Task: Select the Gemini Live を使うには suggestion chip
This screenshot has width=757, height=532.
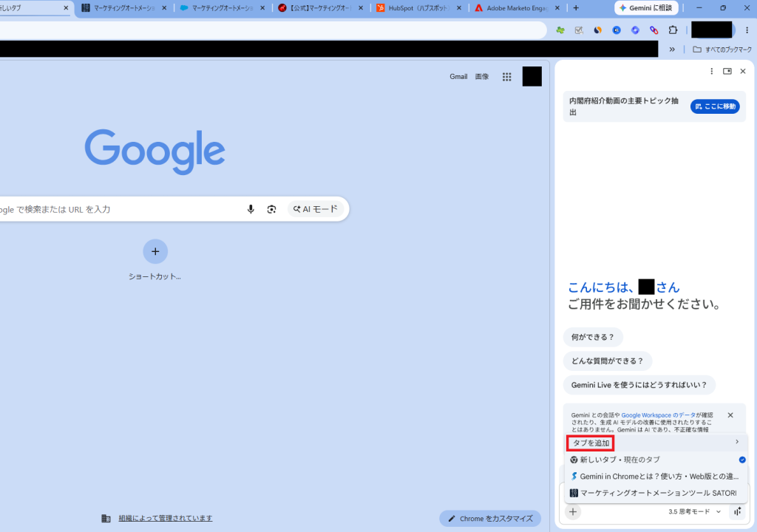Action: coord(639,385)
